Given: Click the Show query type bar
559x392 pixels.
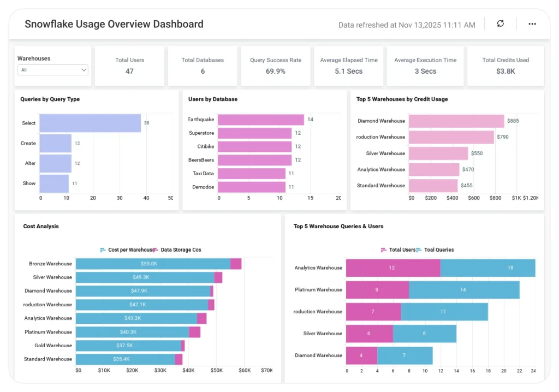Looking at the screenshot, I should coord(54,183).
